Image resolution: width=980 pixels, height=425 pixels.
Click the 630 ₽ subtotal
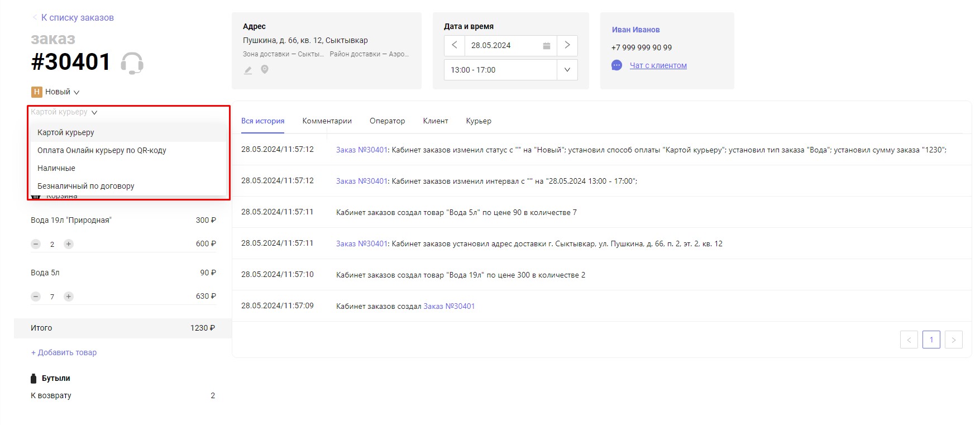tap(206, 296)
